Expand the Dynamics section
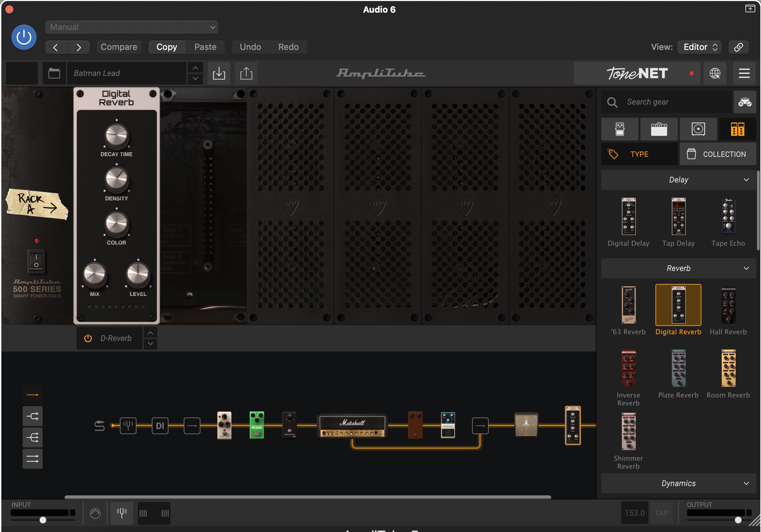 pos(678,483)
